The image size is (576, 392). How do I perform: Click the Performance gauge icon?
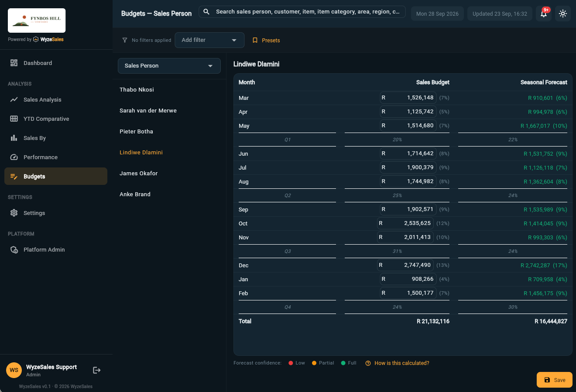click(x=14, y=157)
